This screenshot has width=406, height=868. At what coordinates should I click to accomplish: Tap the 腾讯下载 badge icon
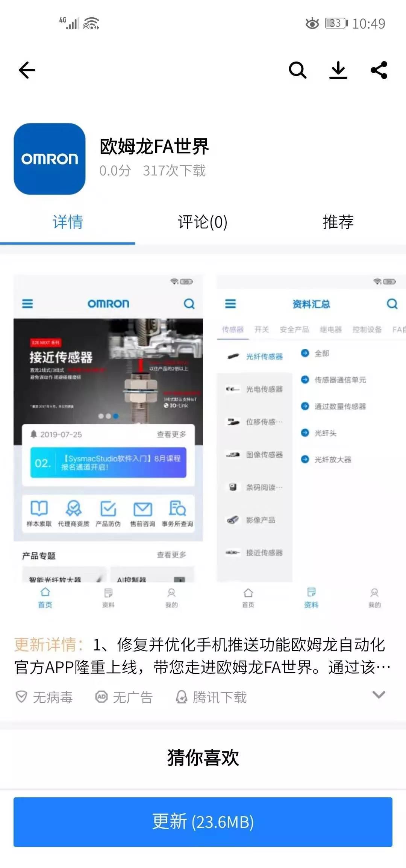[x=182, y=697]
